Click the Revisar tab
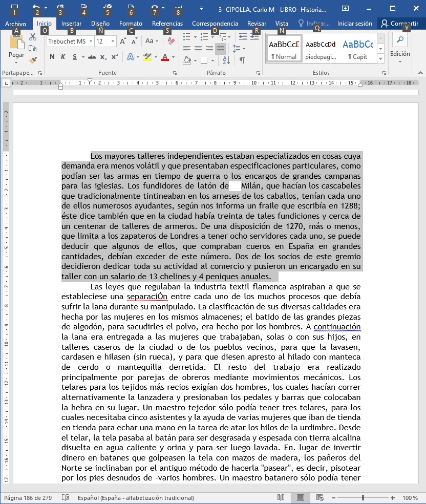 click(257, 24)
